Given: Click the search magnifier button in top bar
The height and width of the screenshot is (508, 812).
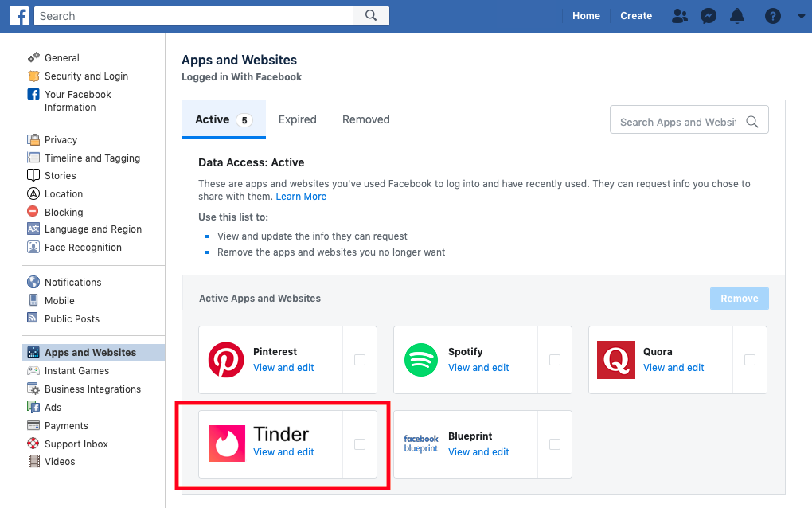Looking at the screenshot, I should [371, 16].
